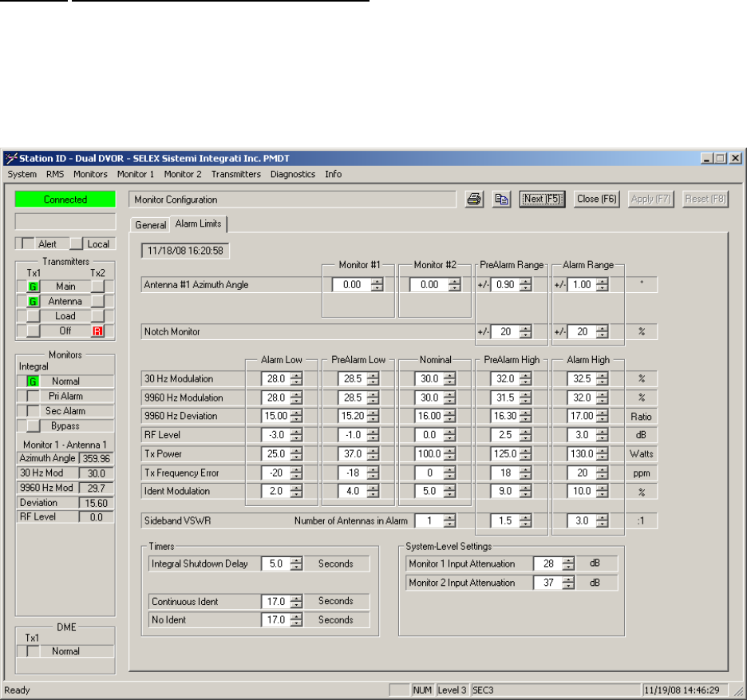Adjust the 9960 Hz Modulation Nominal spinner

pyautogui.click(x=450, y=397)
